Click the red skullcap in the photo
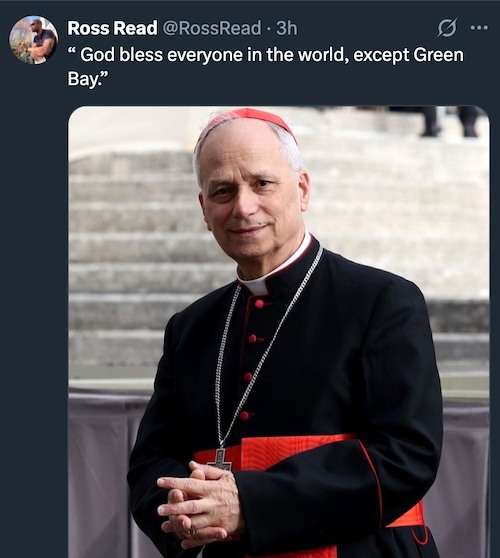Screen dimensions: 500x558 247,121
